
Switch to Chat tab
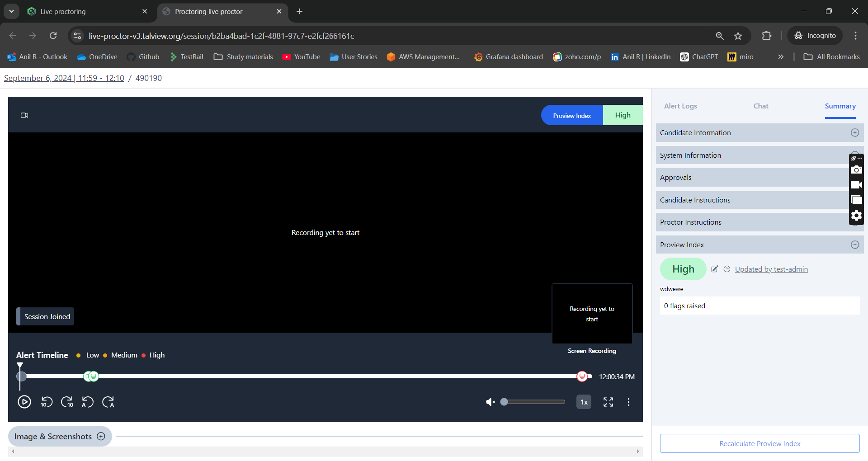[761, 106]
